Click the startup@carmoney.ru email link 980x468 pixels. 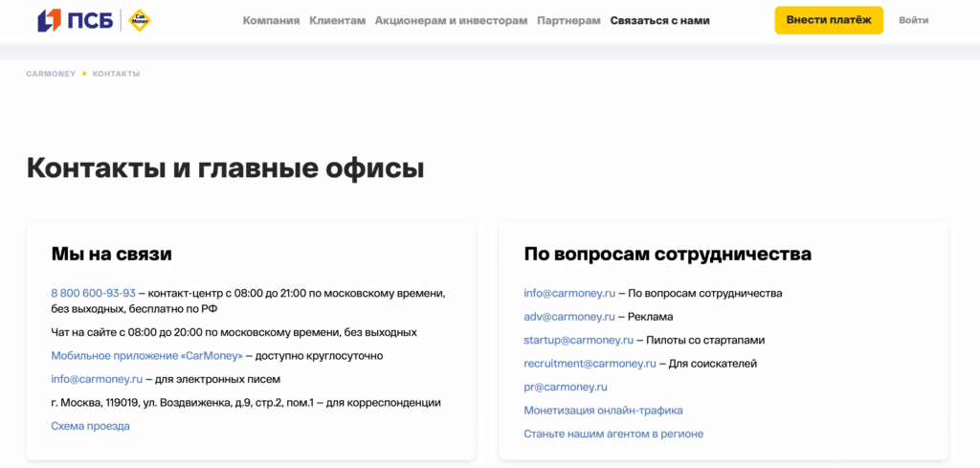tap(578, 340)
